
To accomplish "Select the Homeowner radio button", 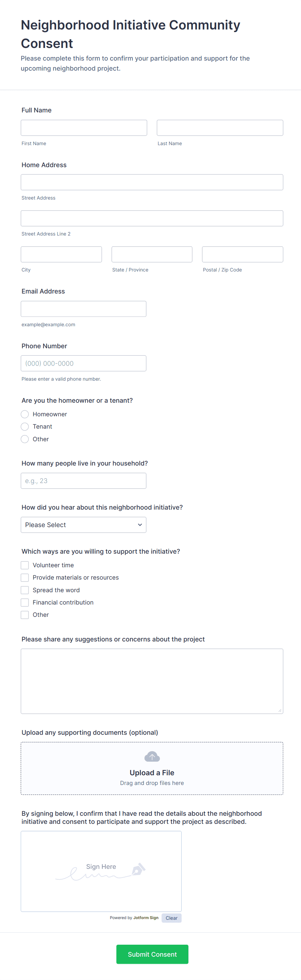I will point(25,414).
